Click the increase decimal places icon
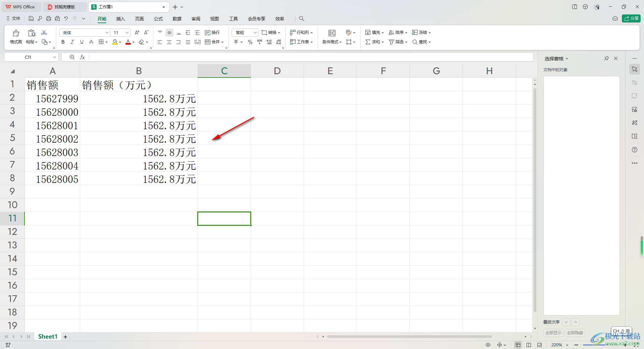Viewport: 644px width, 349px height. point(269,42)
